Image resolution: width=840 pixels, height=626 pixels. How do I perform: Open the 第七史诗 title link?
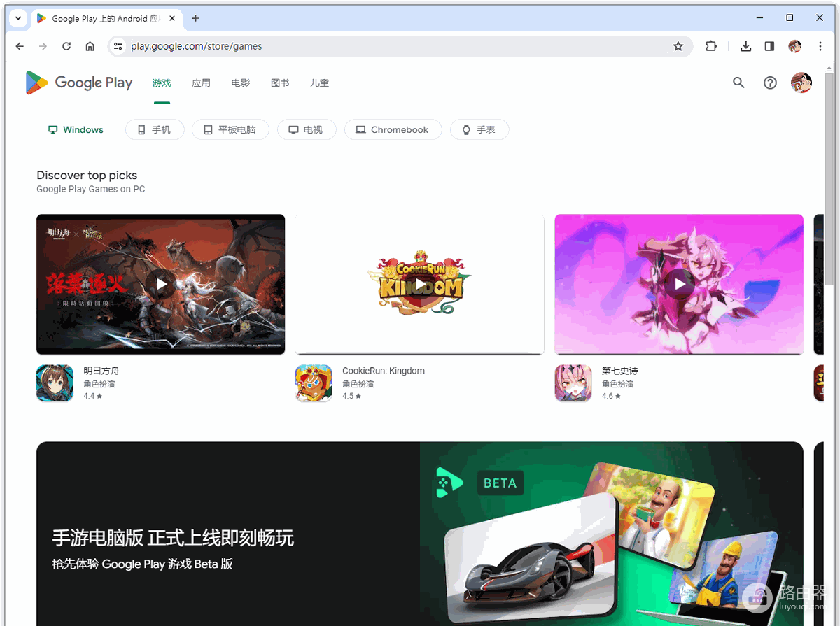(620, 371)
